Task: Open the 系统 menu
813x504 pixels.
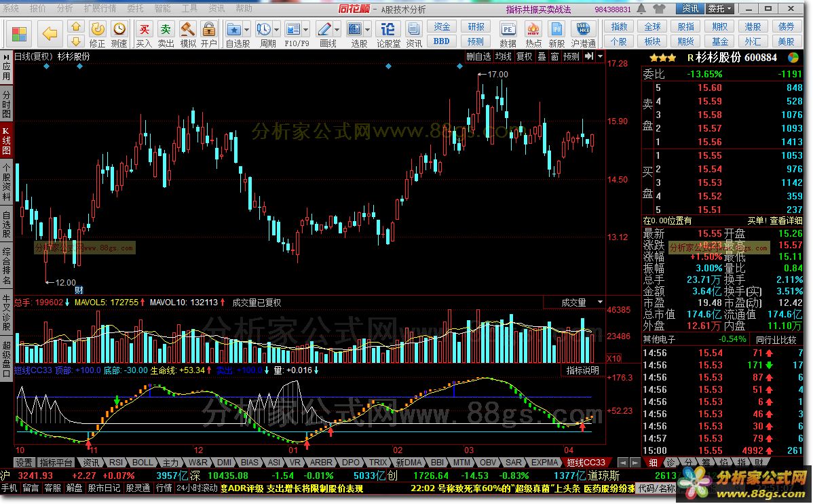Action: coord(11,8)
